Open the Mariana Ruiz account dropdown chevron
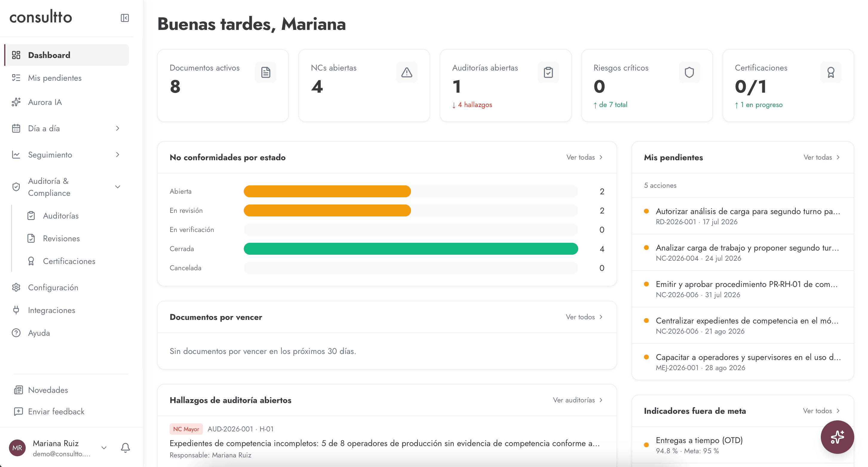868x467 pixels. tap(104, 448)
